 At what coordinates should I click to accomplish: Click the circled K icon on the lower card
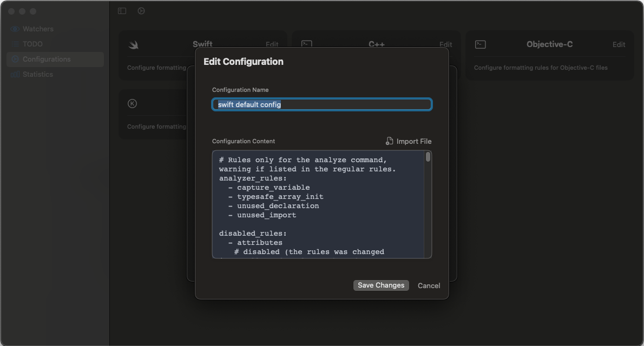click(132, 103)
